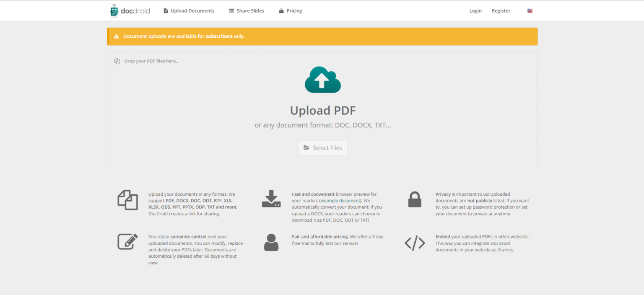The width and height of the screenshot is (644, 295).
Task: Open the example document link
Action: pyautogui.click(x=340, y=200)
